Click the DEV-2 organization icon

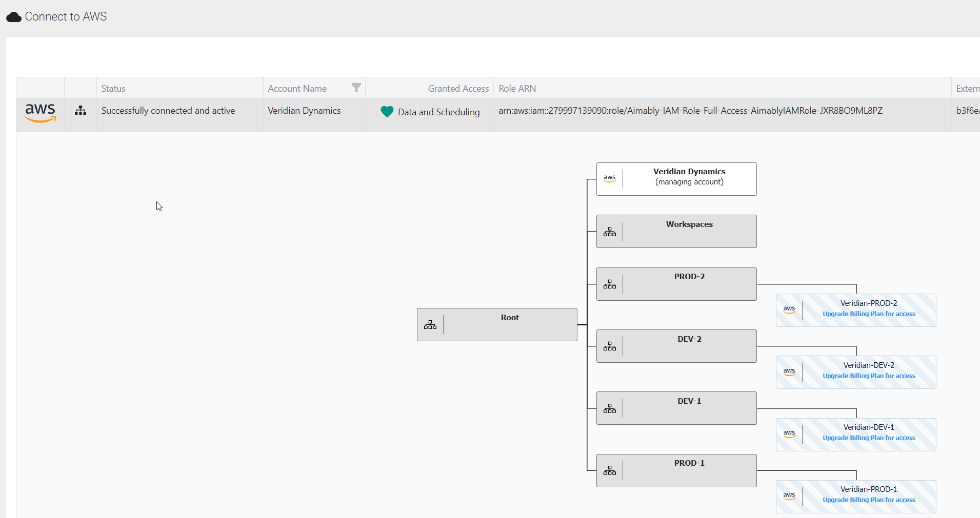(610, 347)
